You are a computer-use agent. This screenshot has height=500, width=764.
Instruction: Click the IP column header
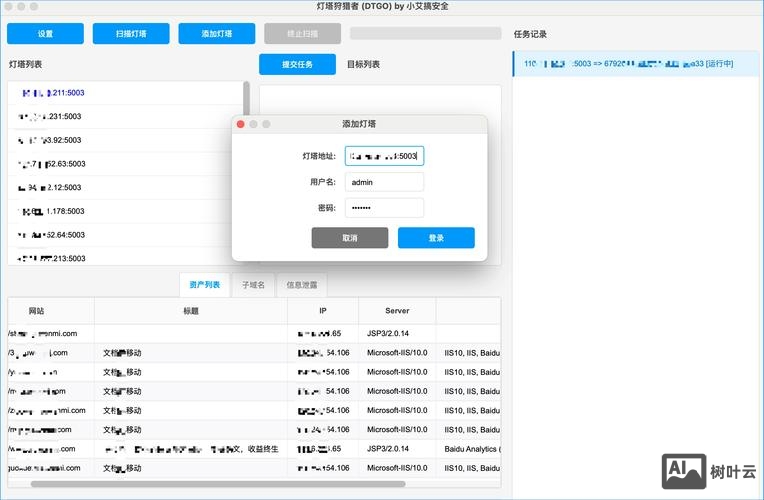pos(323,311)
